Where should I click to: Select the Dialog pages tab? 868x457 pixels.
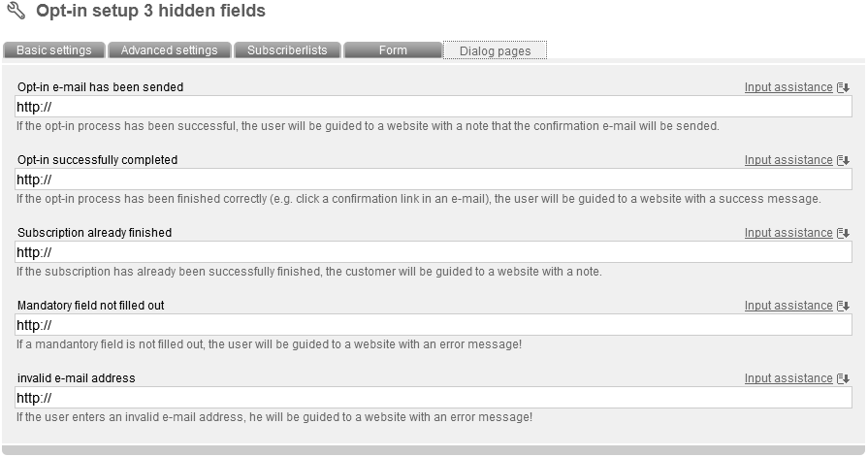495,50
